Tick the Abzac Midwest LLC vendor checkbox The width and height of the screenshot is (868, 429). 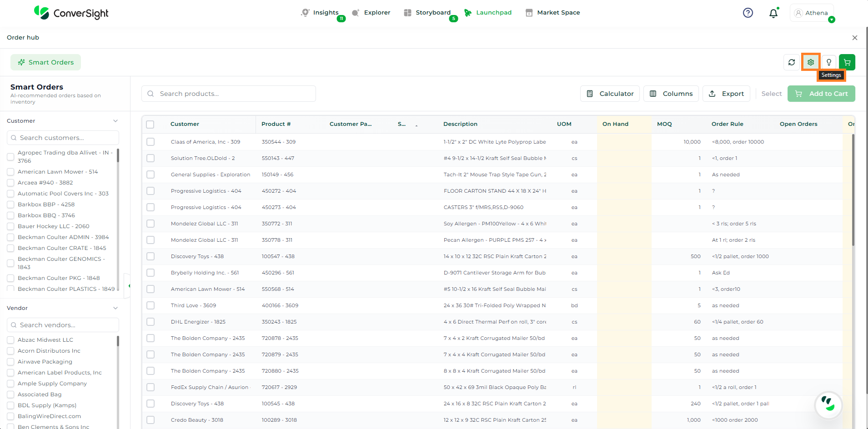pos(10,340)
